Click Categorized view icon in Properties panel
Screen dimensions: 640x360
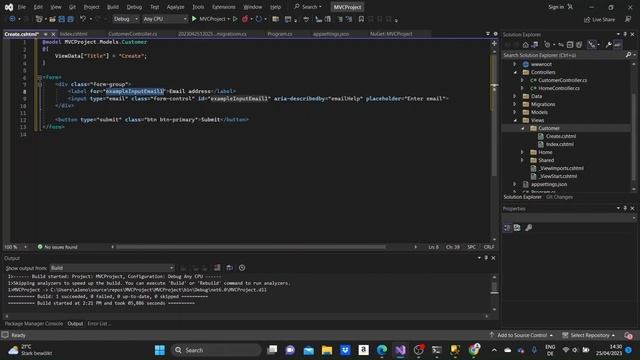[507, 228]
